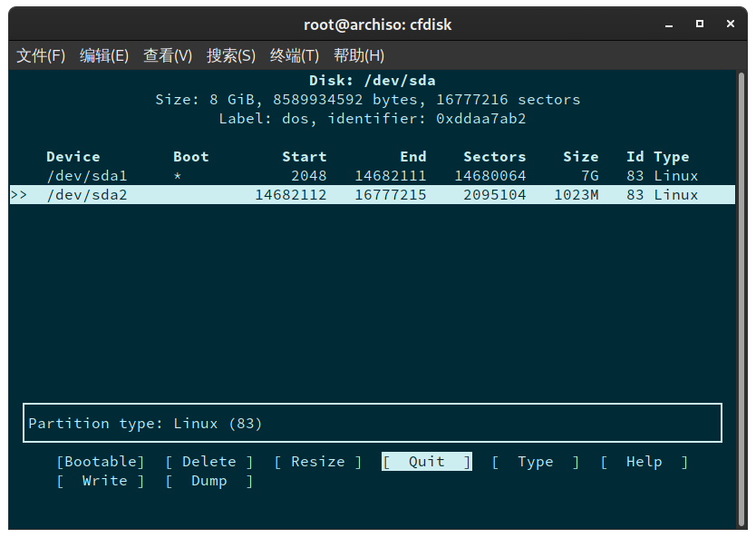This screenshot has height=538, width=756.
Task: Open the 编辑(E) menu
Action: click(x=104, y=55)
